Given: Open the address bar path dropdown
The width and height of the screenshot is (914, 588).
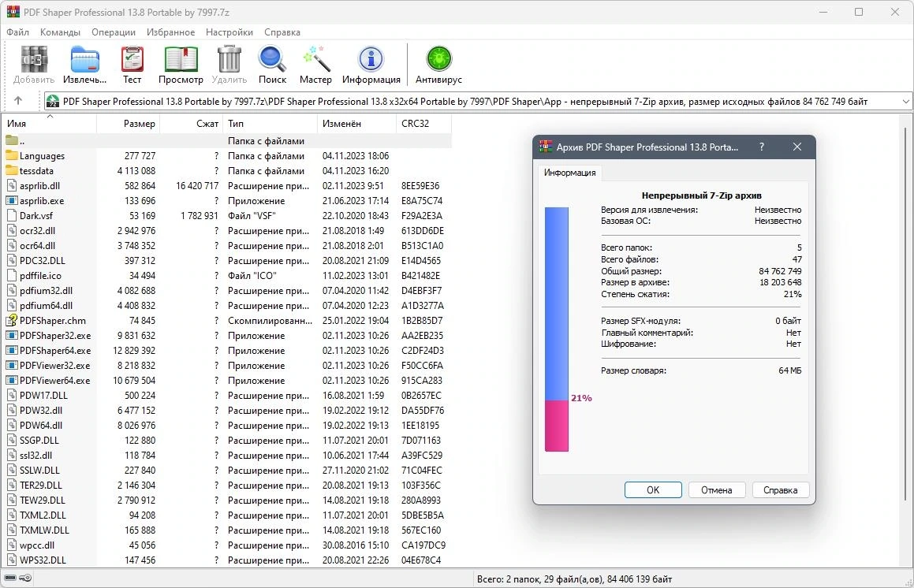Looking at the screenshot, I should coord(905,102).
